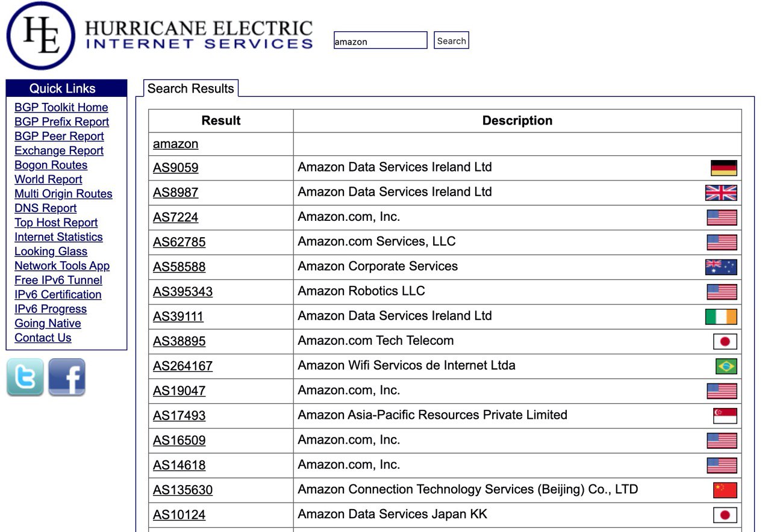771x532 pixels.
Task: Click German flag in AS9059 row
Action: 723,168
